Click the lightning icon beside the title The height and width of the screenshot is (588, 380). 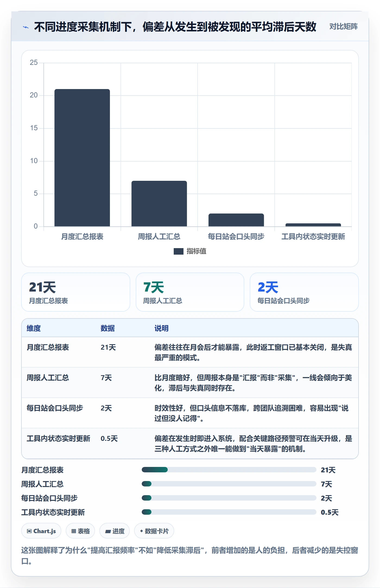[26, 27]
